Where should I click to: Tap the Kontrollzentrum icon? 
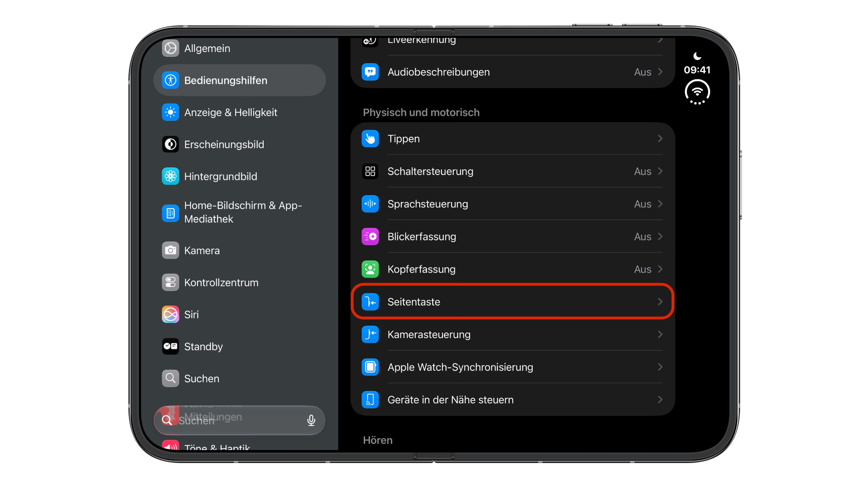(170, 282)
